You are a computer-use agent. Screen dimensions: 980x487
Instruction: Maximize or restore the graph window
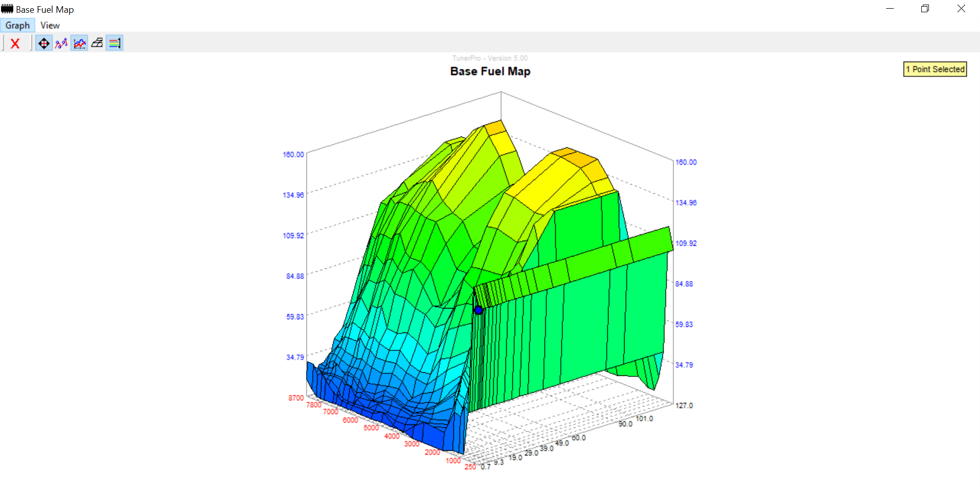click(925, 9)
